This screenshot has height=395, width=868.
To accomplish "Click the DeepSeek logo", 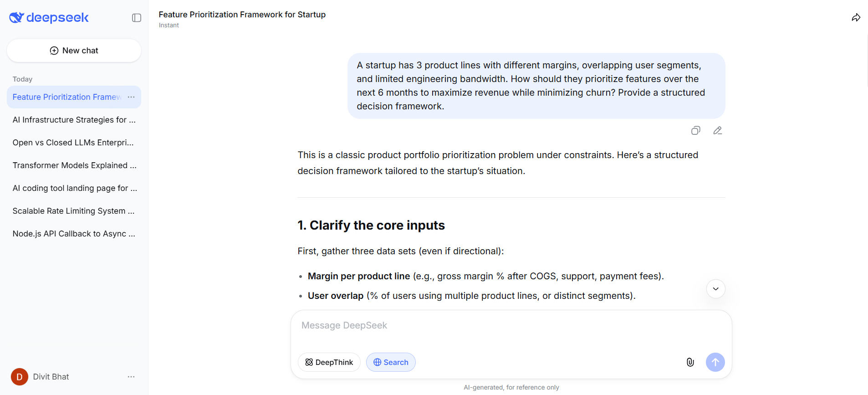I will [49, 17].
